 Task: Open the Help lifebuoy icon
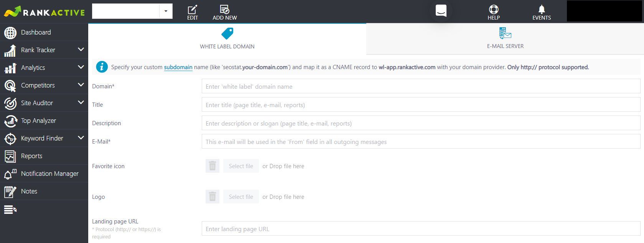click(494, 9)
